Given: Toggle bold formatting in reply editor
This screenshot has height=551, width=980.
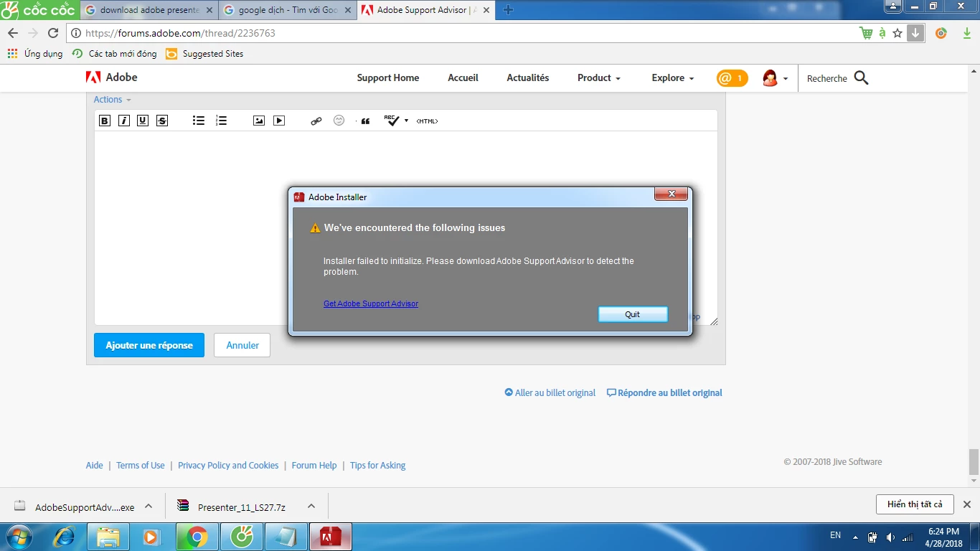Looking at the screenshot, I should coord(105,121).
